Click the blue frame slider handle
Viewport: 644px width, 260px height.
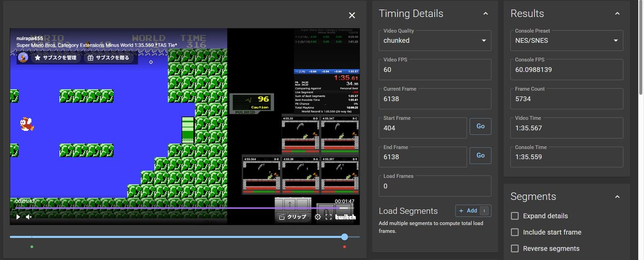(345, 237)
